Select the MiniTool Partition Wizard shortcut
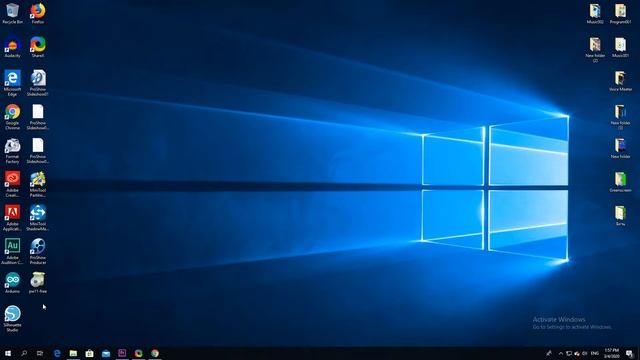Viewport: 640px width, 360px height. coord(38,184)
